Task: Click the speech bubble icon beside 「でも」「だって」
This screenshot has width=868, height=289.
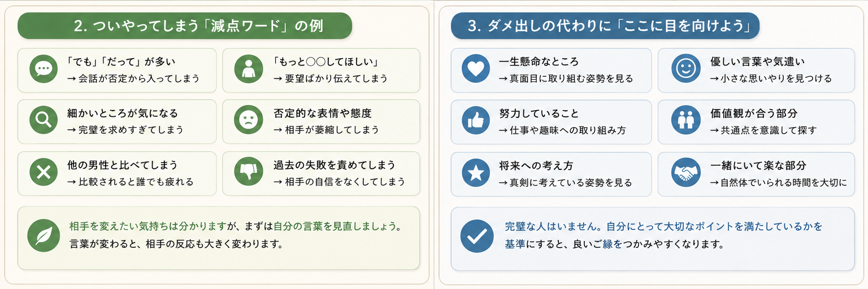Action: pos(43,69)
